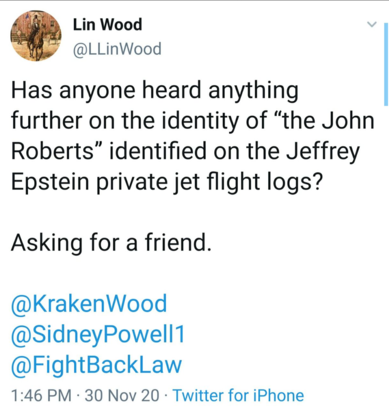
Task: Click the word "Roberts" in the tweet
Action: pyautogui.click(x=52, y=152)
